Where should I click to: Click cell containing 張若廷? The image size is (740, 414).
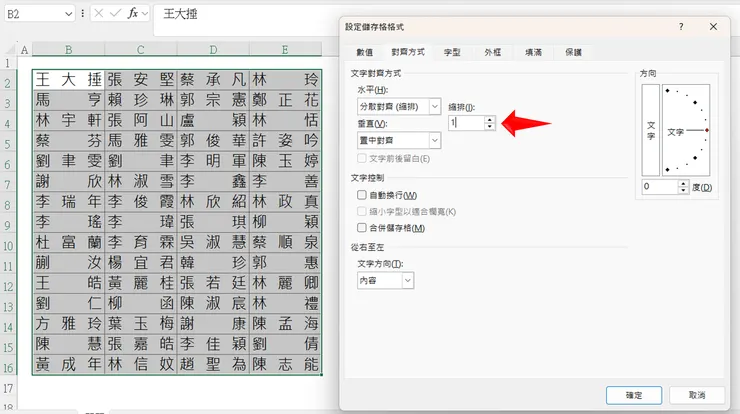click(x=213, y=283)
